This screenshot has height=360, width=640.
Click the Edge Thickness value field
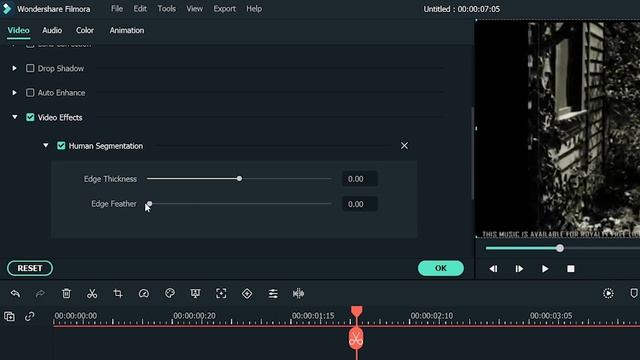pyautogui.click(x=360, y=179)
